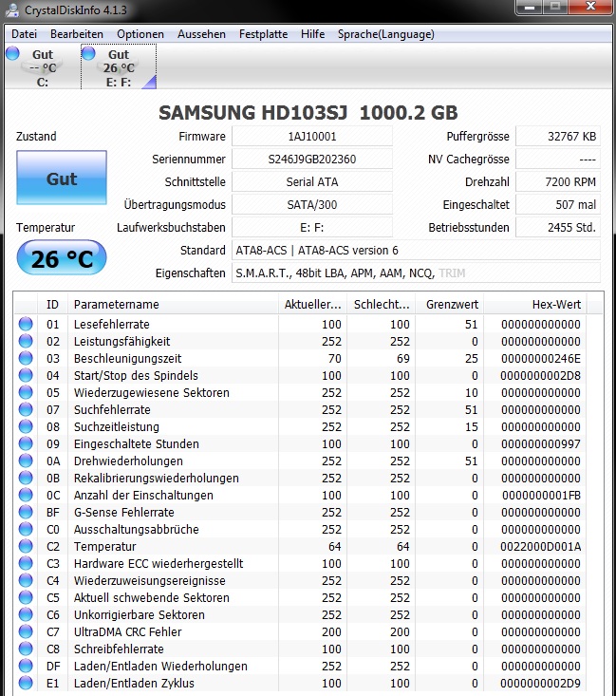Minimize the CrystalDiskInfo window
Screen dimensions: 616x696
[x=530, y=7]
